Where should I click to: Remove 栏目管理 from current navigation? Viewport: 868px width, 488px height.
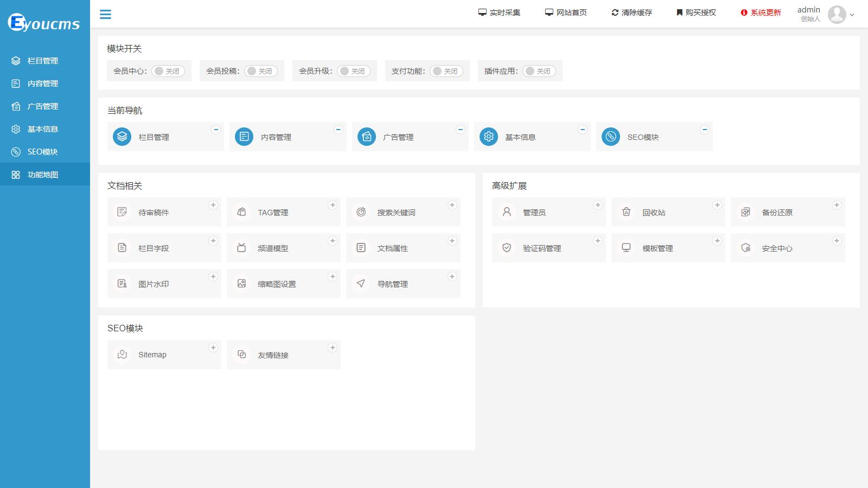click(x=215, y=130)
